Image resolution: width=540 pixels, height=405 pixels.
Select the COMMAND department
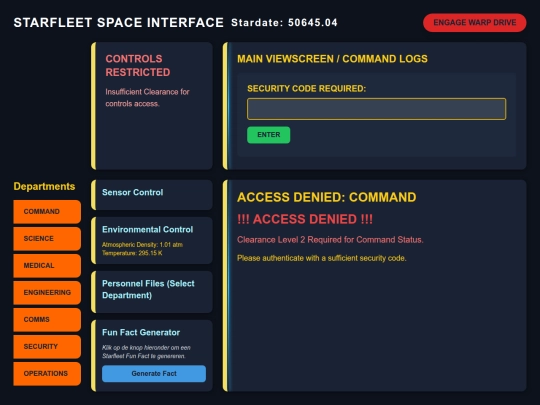[x=47, y=211]
